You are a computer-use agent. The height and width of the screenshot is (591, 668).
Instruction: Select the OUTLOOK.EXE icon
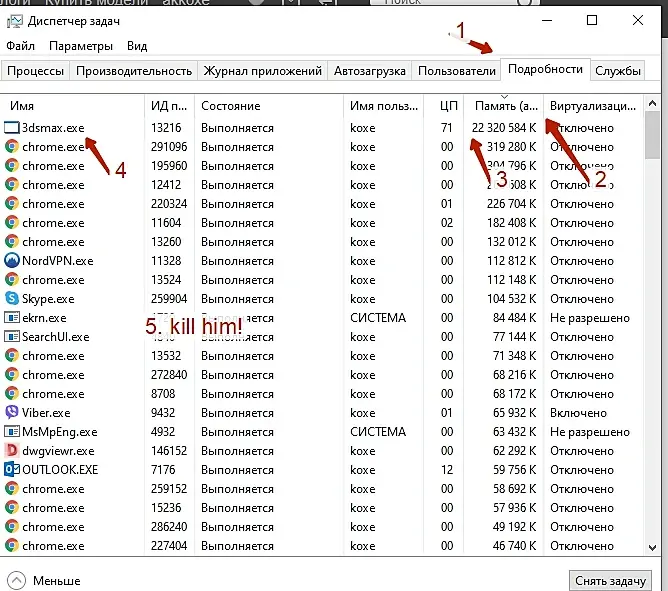12,469
